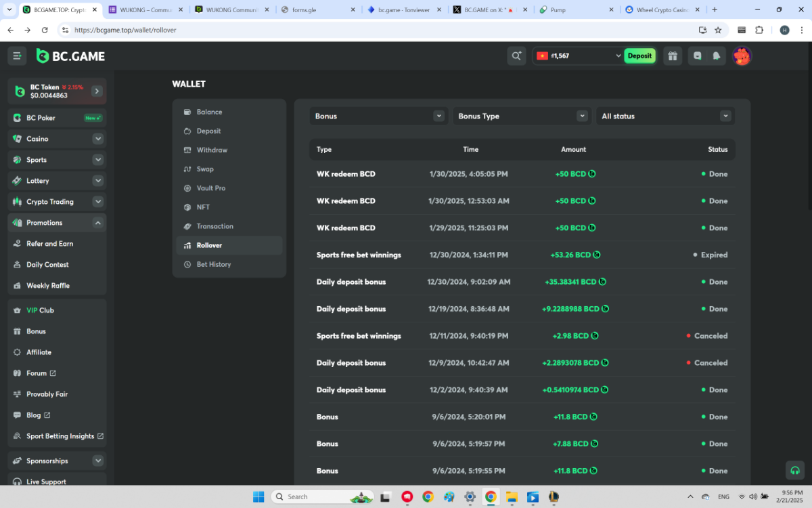
Task: Open the Provably Fair link
Action: [47, 394]
